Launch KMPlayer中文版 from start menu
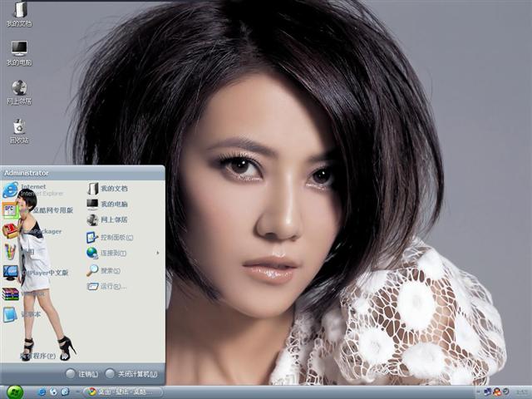532x399 pixels. [36, 273]
